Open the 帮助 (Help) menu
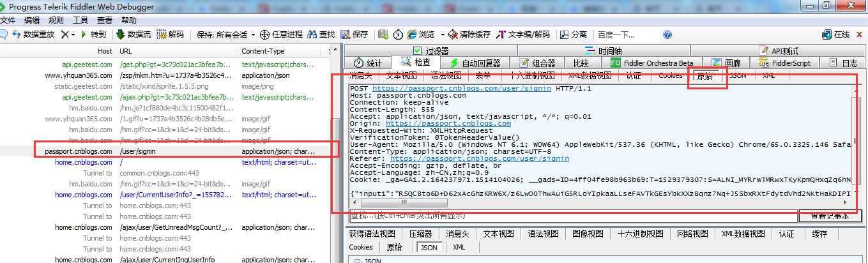 click(x=129, y=20)
